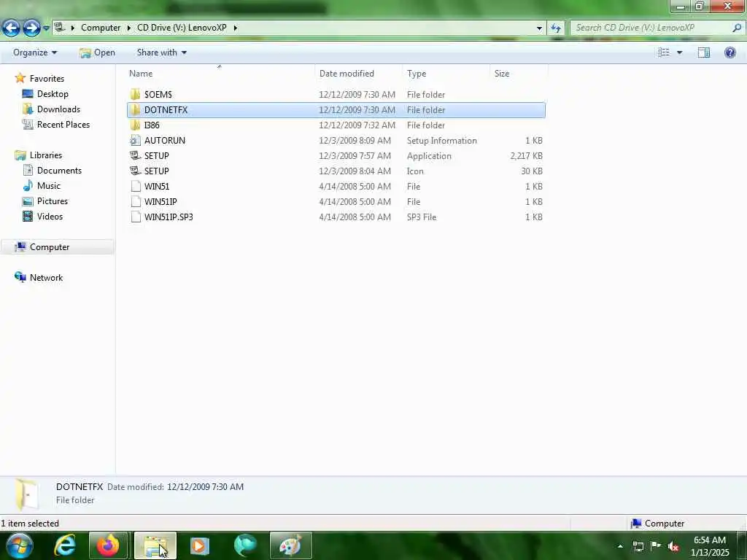This screenshot has width=747, height=560.
Task: Open the Share with menu
Action: (161, 52)
